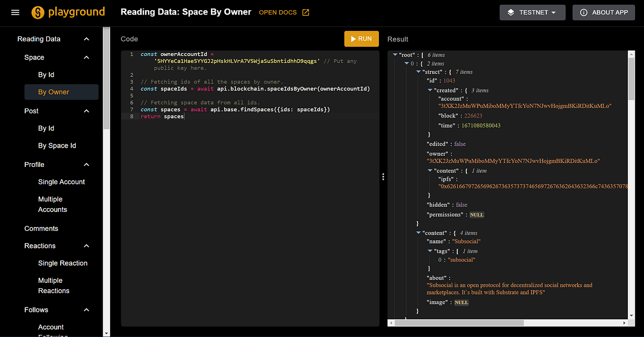Collapse the "created" JSON node
The width and height of the screenshot is (644, 337).
tap(430, 90)
